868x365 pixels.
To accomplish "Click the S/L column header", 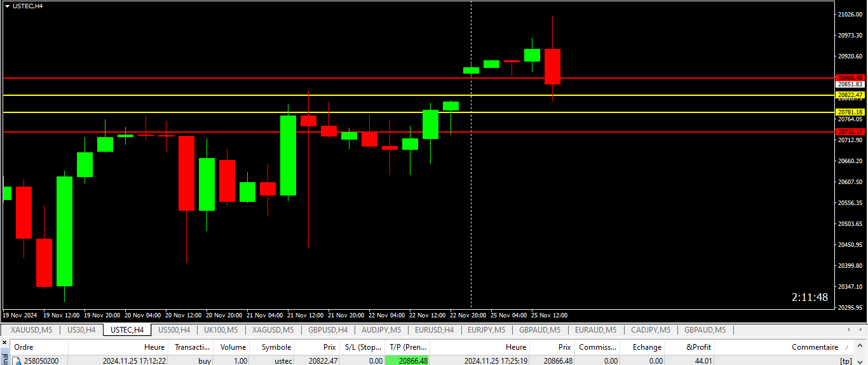I will [363, 347].
